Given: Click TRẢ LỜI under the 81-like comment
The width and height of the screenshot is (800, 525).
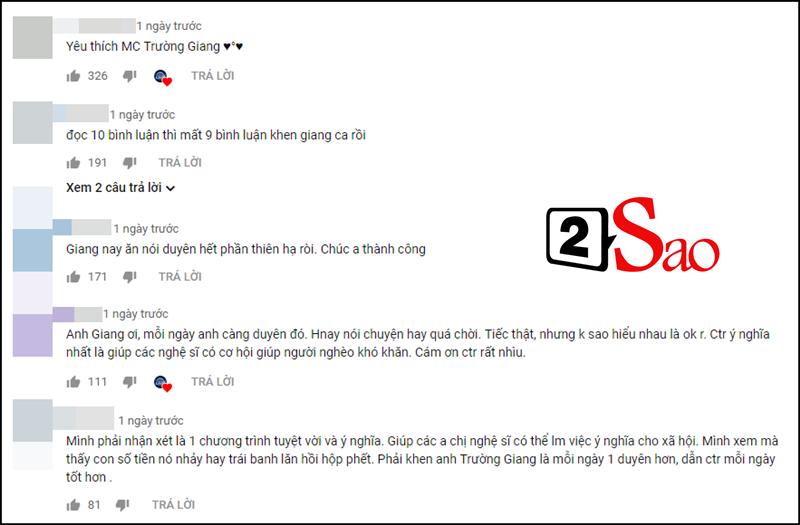Looking at the screenshot, I should 173,505.
